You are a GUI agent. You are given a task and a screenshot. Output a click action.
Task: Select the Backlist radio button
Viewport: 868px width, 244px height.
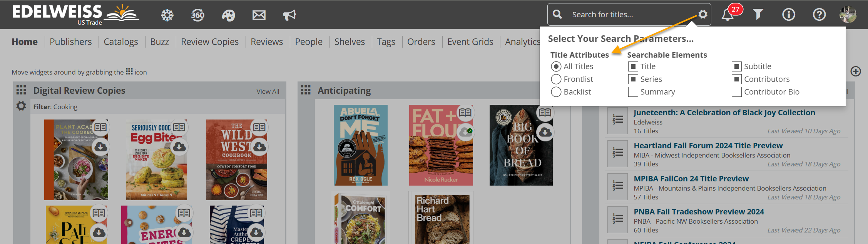click(556, 92)
